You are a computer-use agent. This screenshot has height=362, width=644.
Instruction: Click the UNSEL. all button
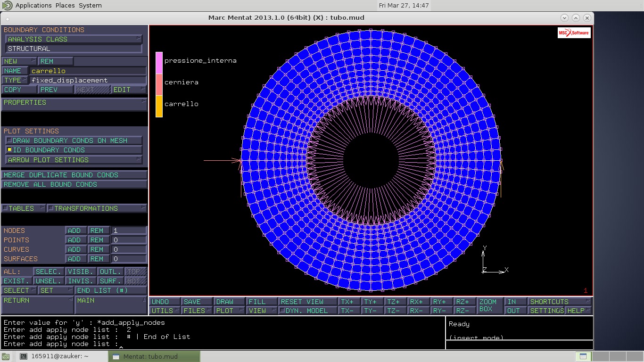49,281
